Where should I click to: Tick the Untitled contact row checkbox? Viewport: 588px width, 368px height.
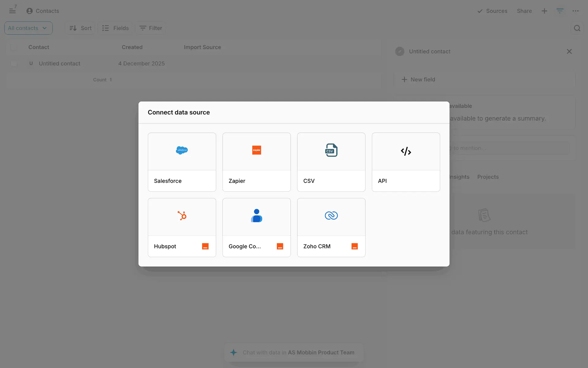pos(14,63)
